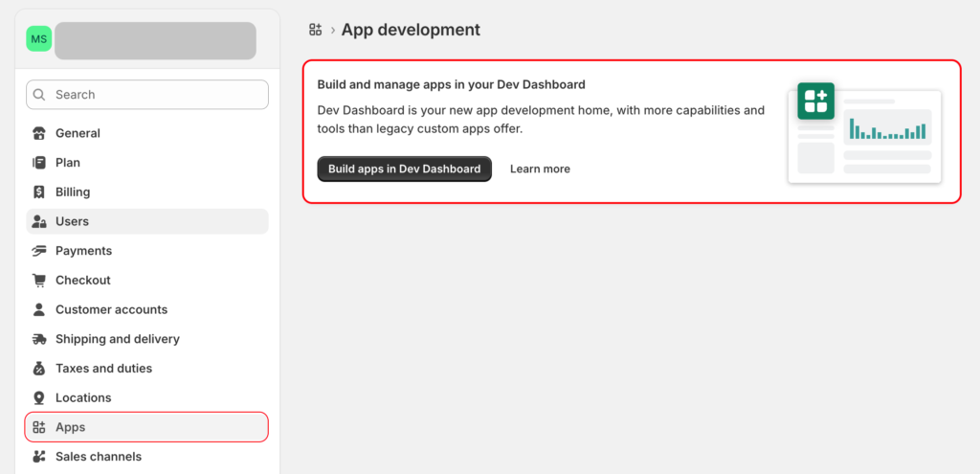Click the Customer accounts person icon

38,309
